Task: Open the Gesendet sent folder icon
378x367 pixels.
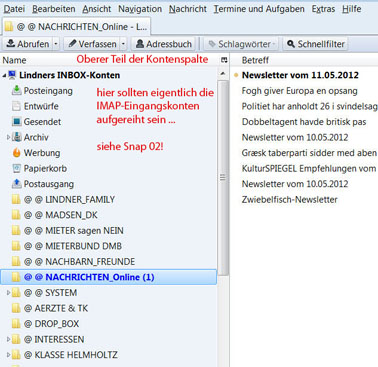Action: point(16,122)
